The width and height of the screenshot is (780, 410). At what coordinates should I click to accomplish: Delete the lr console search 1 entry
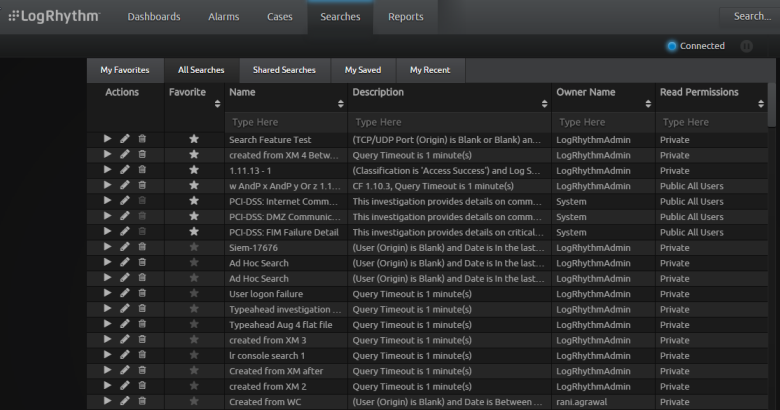[x=142, y=356]
